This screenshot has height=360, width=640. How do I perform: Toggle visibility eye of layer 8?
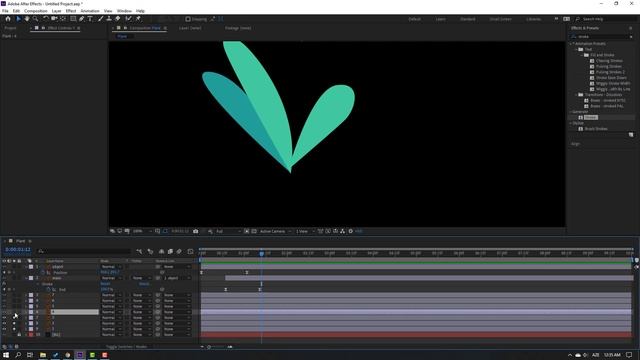[x=4, y=323]
